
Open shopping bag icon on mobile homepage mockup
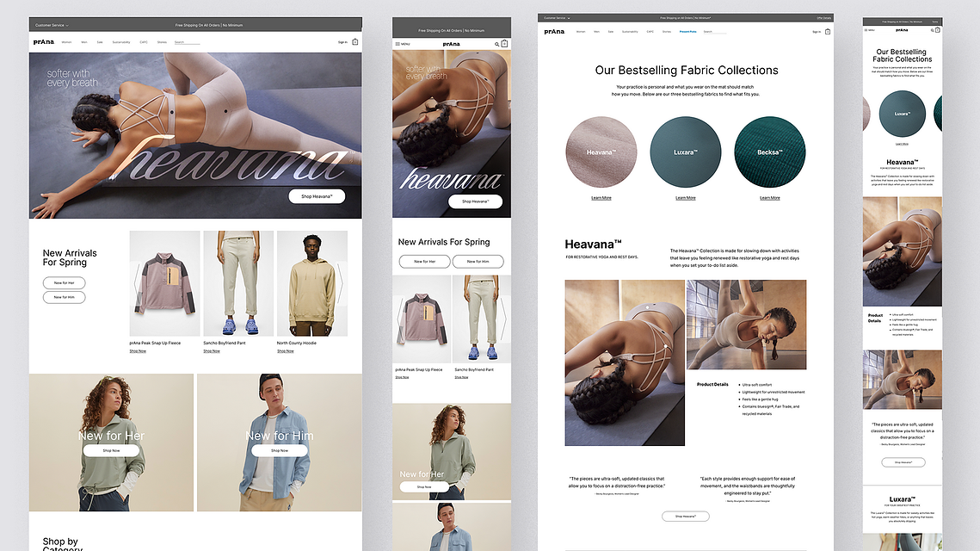[504, 44]
